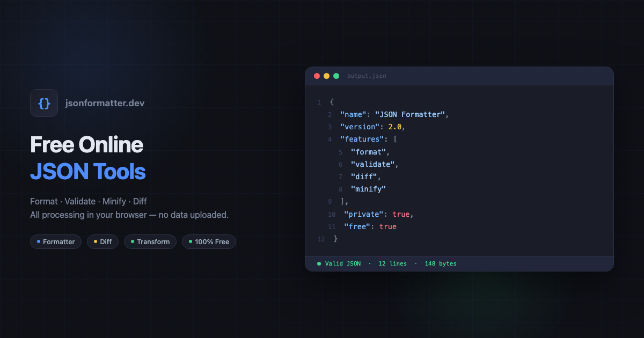Click the green dot on Transform pill
This screenshot has height=338, width=644.
click(x=133, y=241)
